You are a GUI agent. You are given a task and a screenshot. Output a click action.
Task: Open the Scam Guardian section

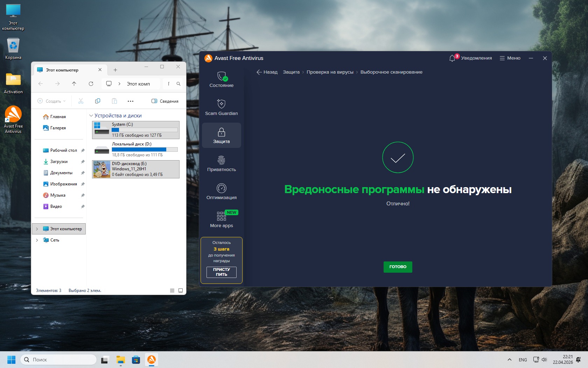(221, 107)
